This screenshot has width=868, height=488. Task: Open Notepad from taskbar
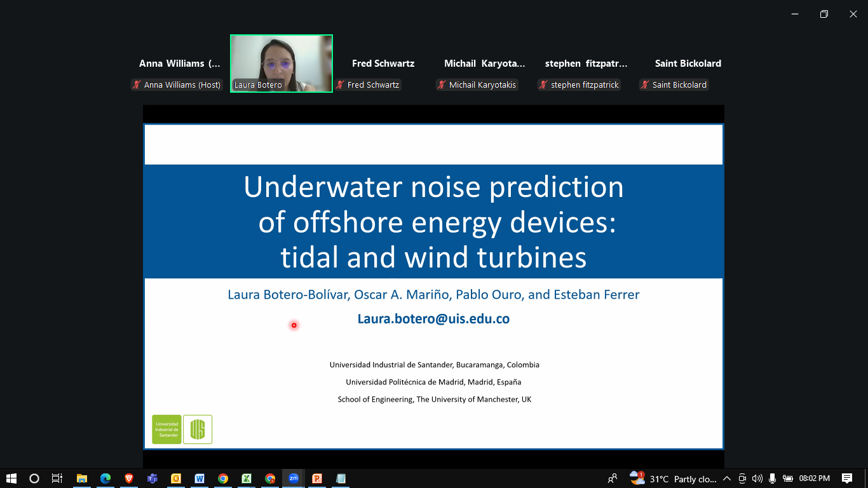click(x=341, y=478)
